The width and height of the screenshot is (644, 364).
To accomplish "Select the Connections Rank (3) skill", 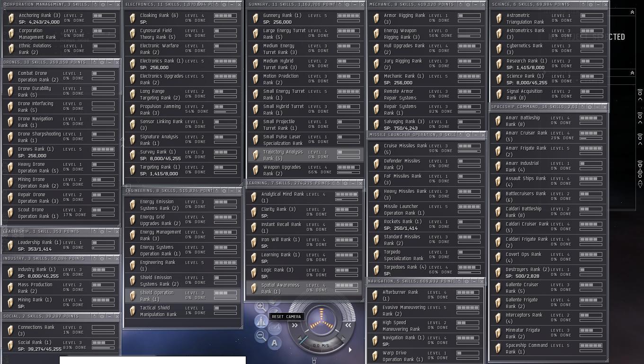I will click(x=61, y=330).
